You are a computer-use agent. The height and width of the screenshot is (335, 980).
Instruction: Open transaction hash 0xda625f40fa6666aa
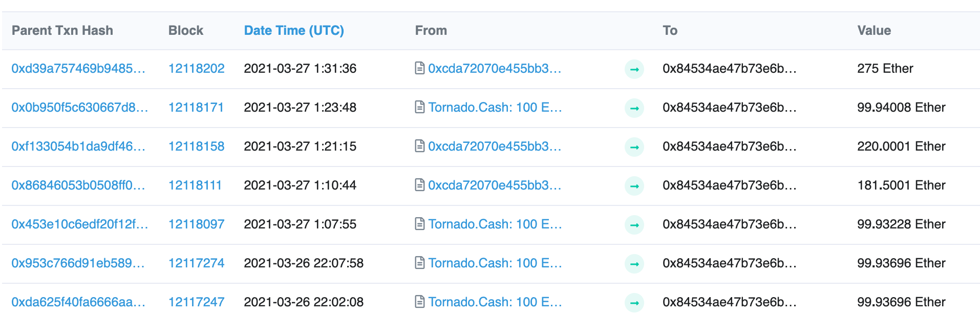point(78,302)
